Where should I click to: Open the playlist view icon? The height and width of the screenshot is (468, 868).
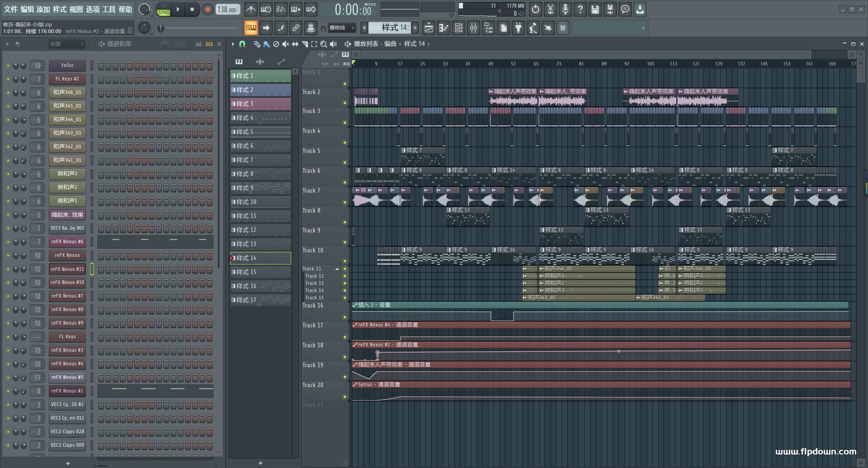pyautogui.click(x=429, y=28)
